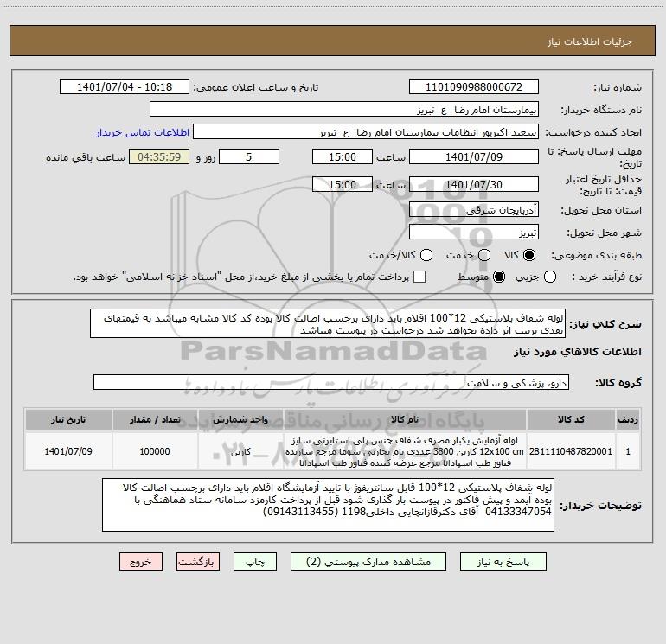Click the 'کد کالا' column header
666x644 pixels.
[571, 419]
